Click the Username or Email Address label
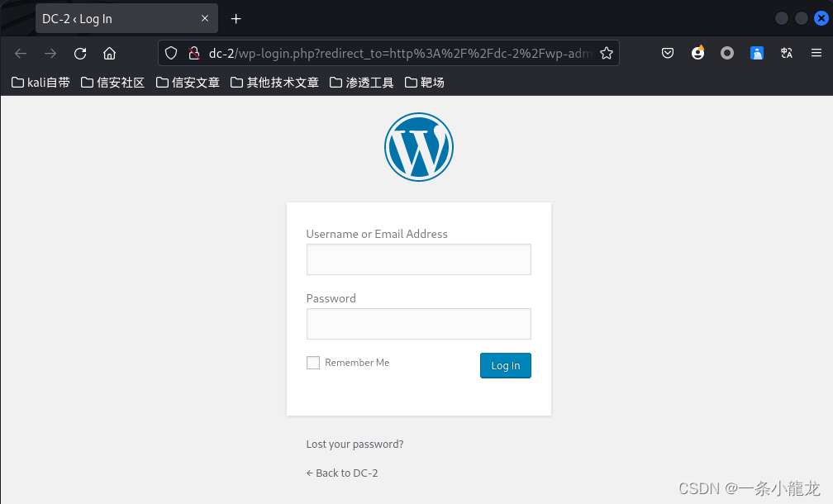This screenshot has height=504, width=833. click(377, 234)
